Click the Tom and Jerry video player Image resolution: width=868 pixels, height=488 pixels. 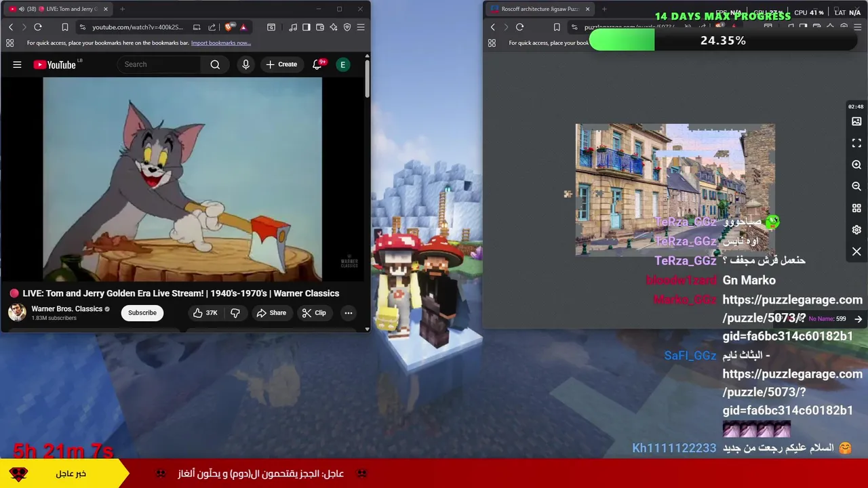point(182,179)
